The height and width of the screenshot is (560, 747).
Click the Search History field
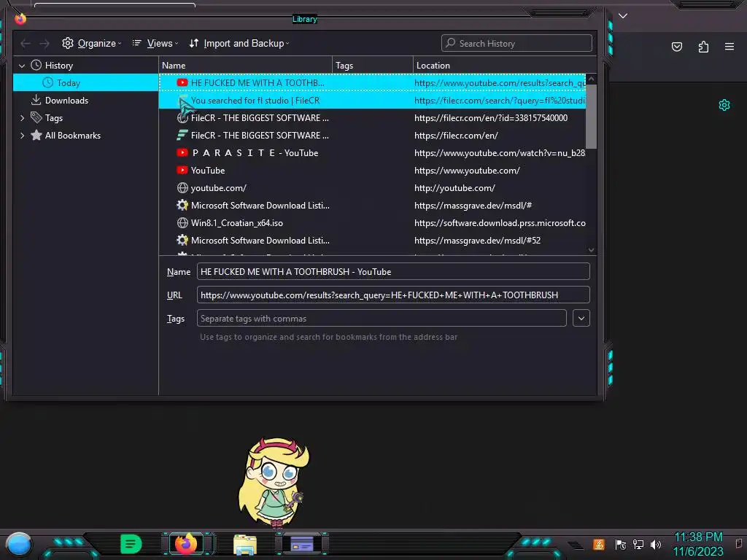[516, 43]
